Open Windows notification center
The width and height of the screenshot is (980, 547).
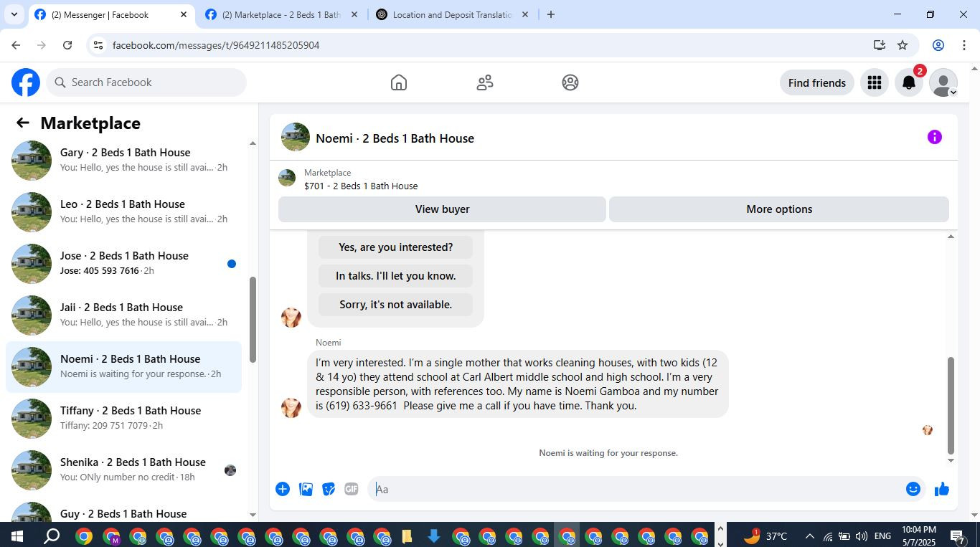[958, 536]
